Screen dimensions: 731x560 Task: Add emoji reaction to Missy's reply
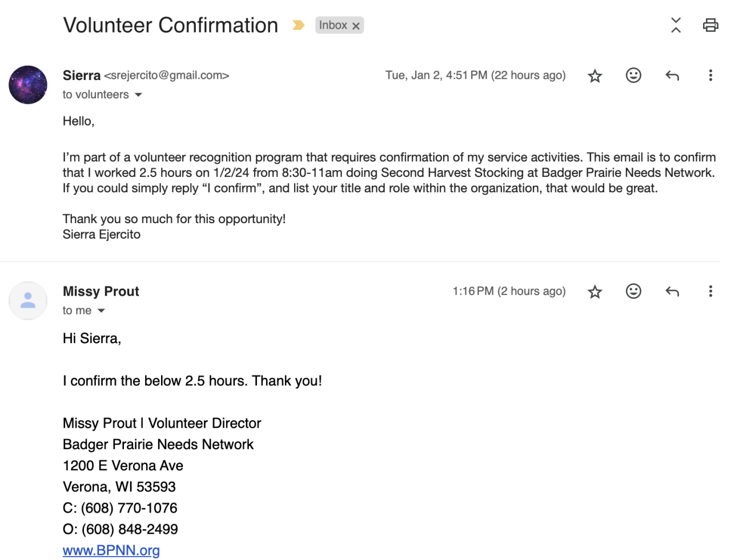tap(633, 291)
